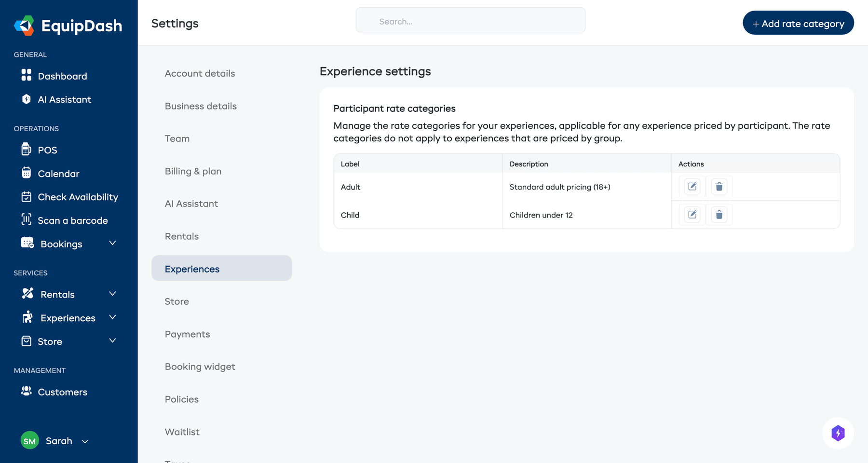Open Billing & plan settings

193,171
